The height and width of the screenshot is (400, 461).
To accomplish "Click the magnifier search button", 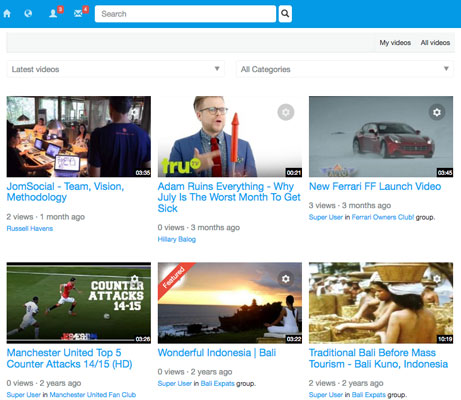I will pyautogui.click(x=285, y=14).
